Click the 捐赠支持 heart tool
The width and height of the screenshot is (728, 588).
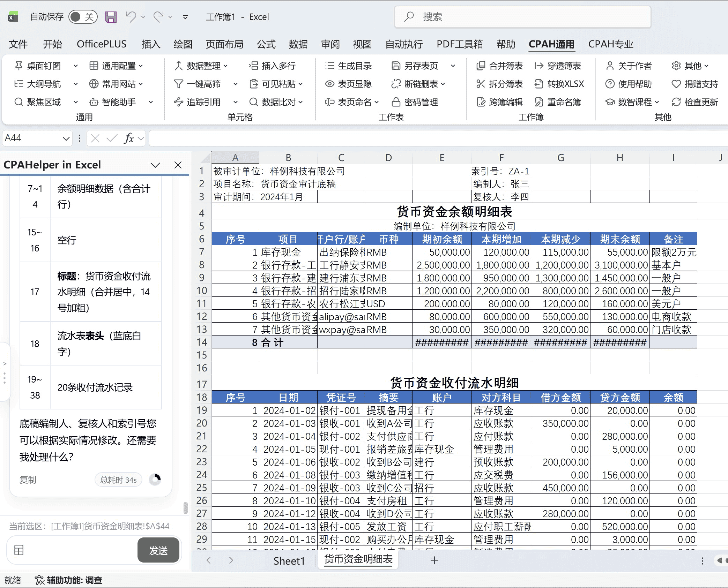695,84
